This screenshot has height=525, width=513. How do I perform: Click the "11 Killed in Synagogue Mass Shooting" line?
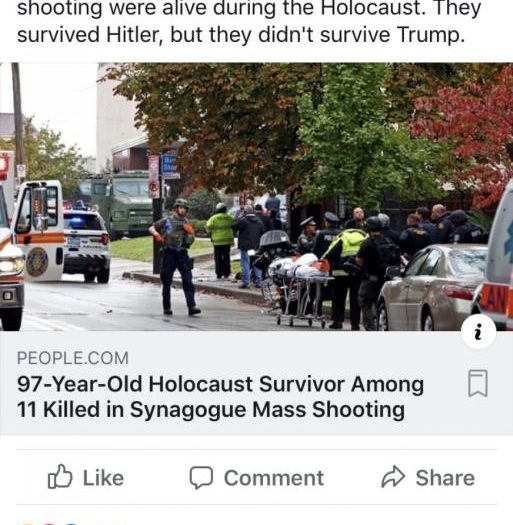(211, 409)
